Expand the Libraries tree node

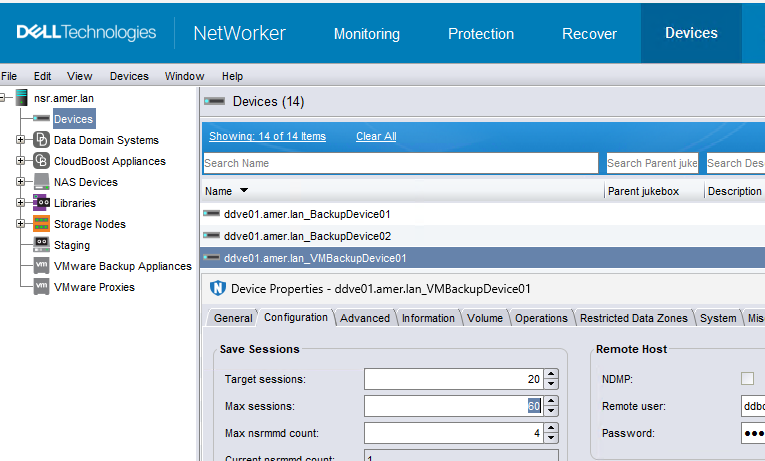pos(20,203)
